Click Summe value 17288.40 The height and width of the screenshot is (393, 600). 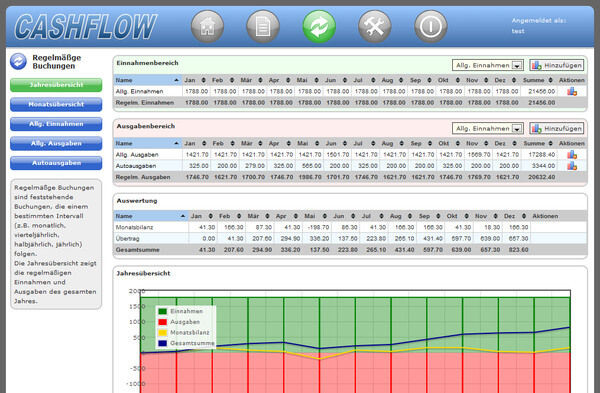point(541,155)
